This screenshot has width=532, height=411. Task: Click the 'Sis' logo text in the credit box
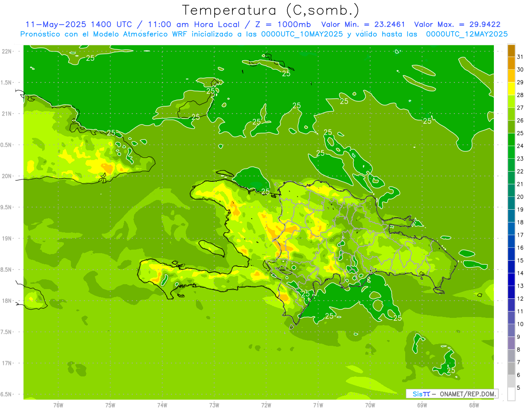(417, 394)
